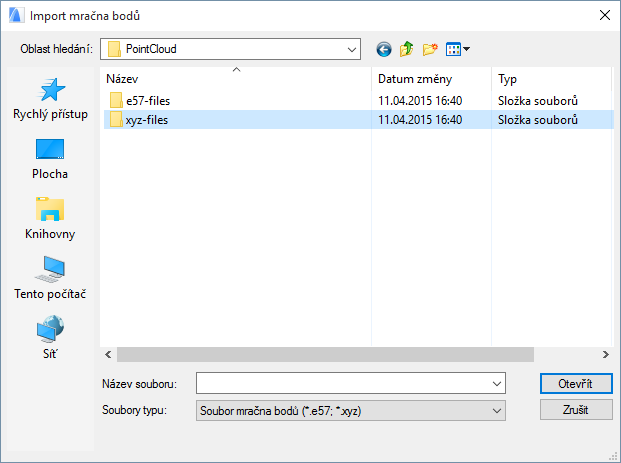621x463 pixels.
Task: Open the view menu icon
Action: coord(457,49)
